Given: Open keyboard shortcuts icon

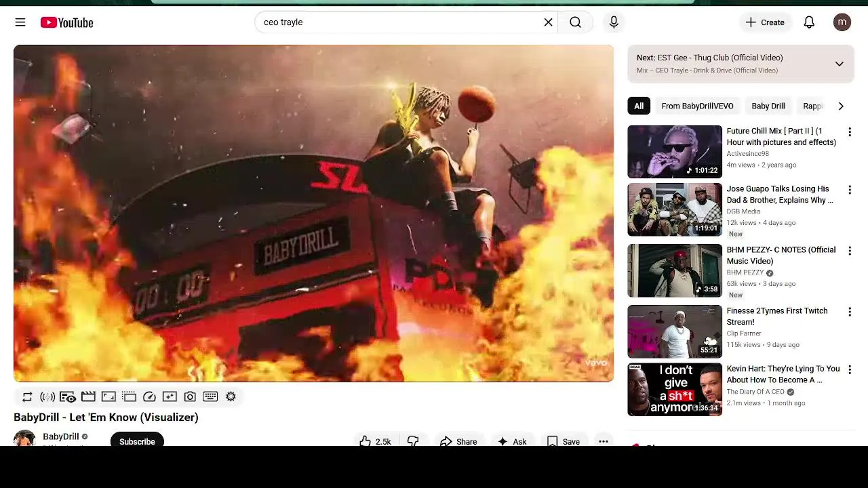Looking at the screenshot, I should click(210, 396).
